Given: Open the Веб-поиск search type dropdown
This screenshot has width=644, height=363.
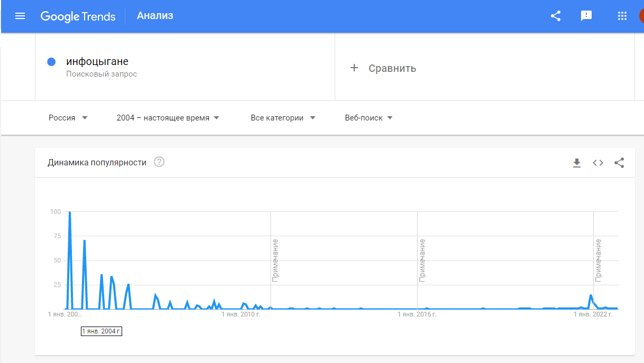Looking at the screenshot, I should click(369, 118).
